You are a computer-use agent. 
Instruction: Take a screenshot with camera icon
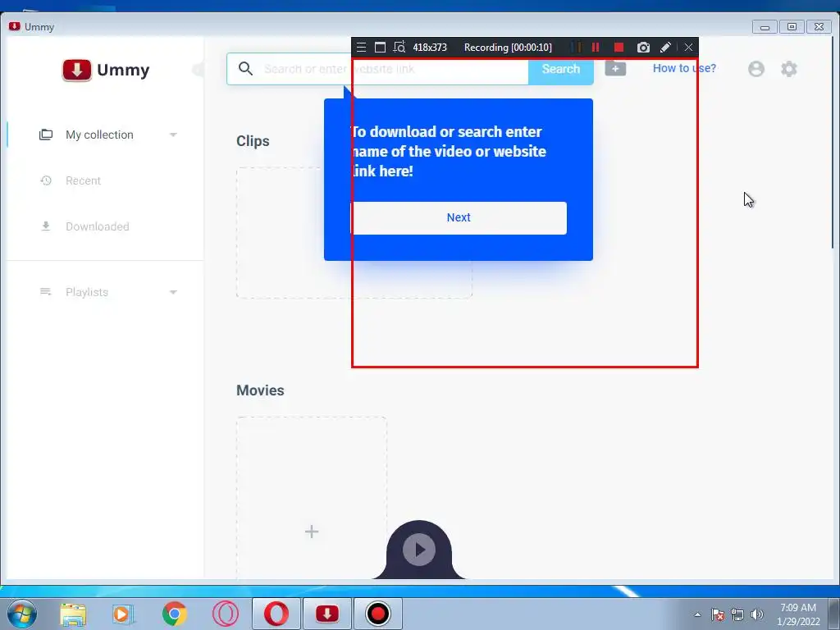click(x=643, y=47)
